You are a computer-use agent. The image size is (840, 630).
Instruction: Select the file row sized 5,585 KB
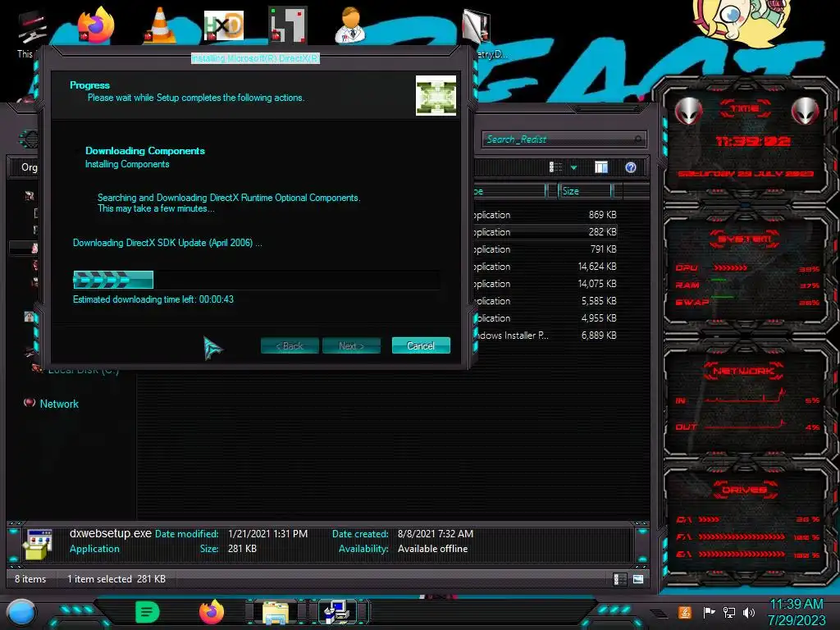tap(546, 300)
